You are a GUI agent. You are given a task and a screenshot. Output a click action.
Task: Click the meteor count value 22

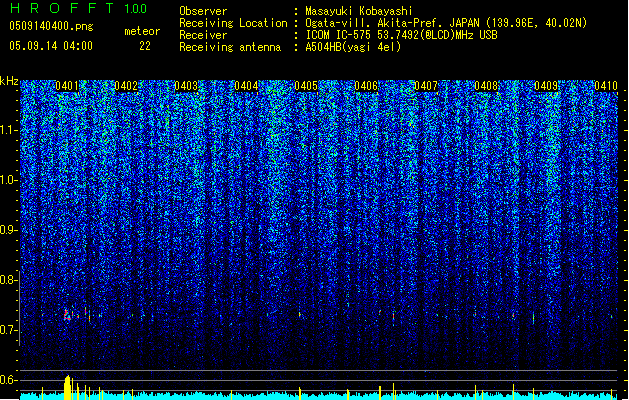145,46
